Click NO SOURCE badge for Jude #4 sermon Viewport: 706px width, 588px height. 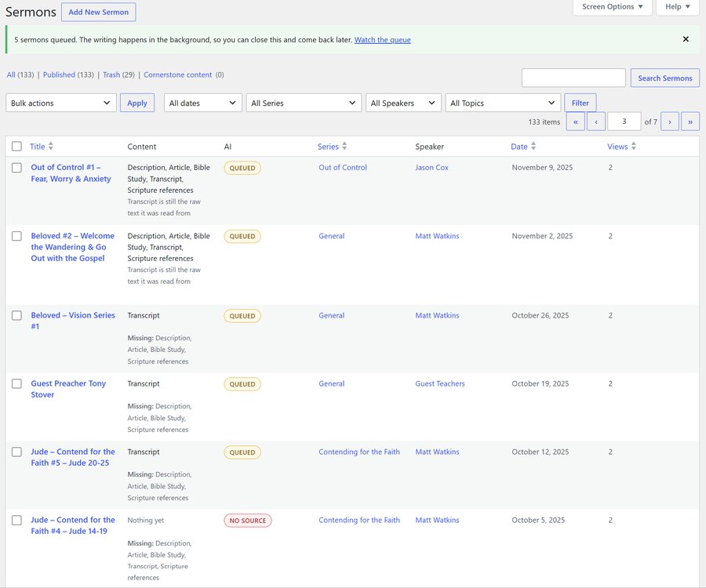coord(248,521)
